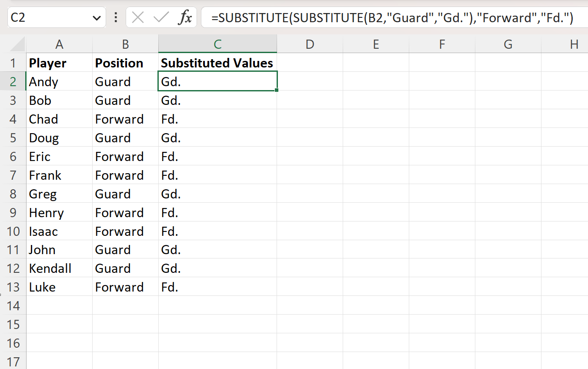This screenshot has height=369, width=588.
Task: Click empty cell D2 next to Gd.
Action: [x=310, y=81]
